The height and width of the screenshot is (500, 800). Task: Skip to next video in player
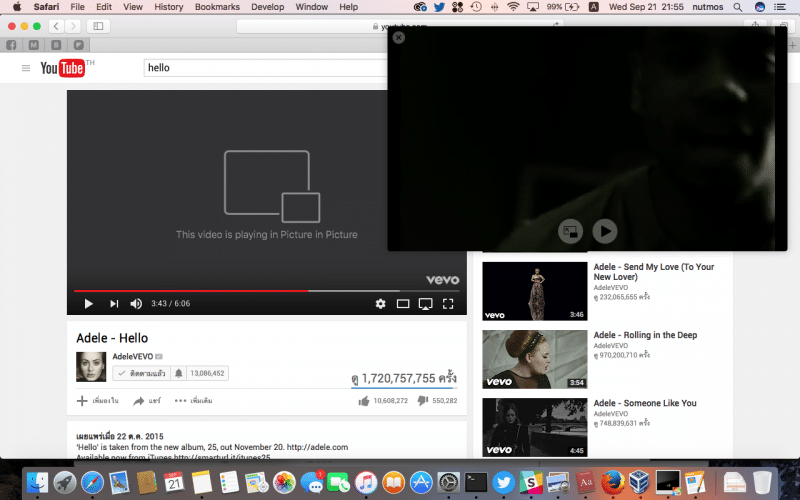(x=114, y=304)
